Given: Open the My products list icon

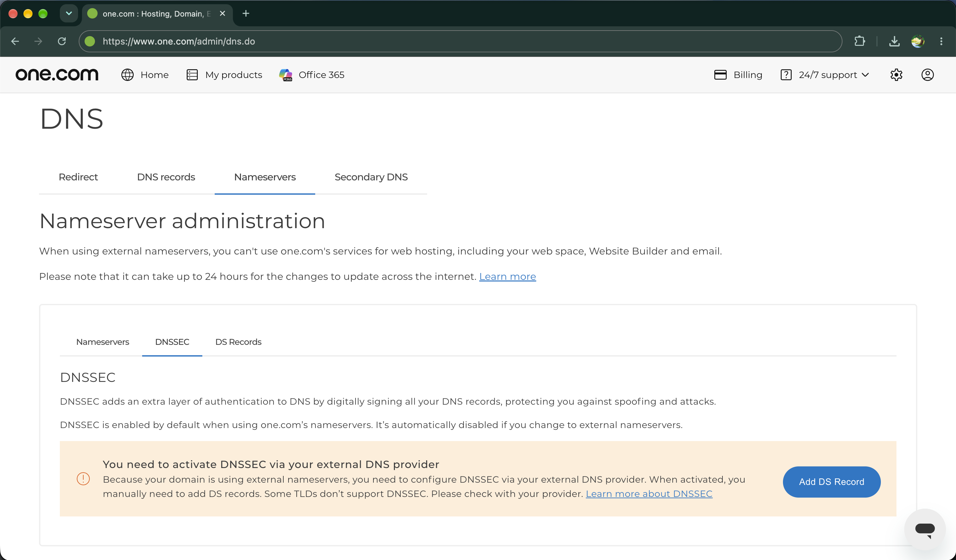Looking at the screenshot, I should pos(192,75).
